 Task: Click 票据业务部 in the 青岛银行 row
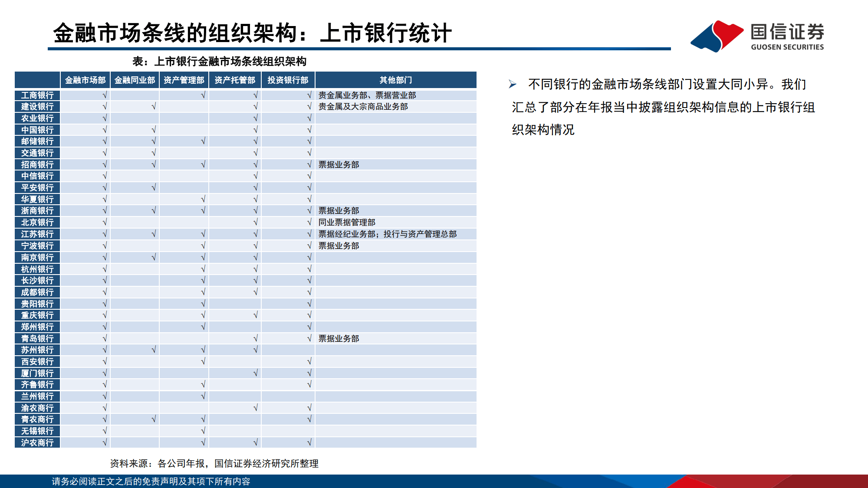coord(339,338)
